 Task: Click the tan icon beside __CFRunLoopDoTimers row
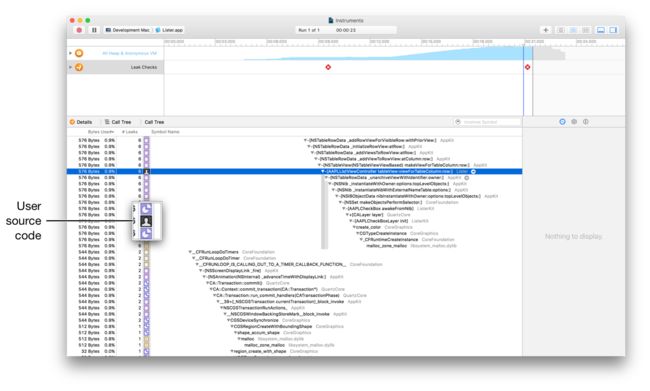point(146,252)
